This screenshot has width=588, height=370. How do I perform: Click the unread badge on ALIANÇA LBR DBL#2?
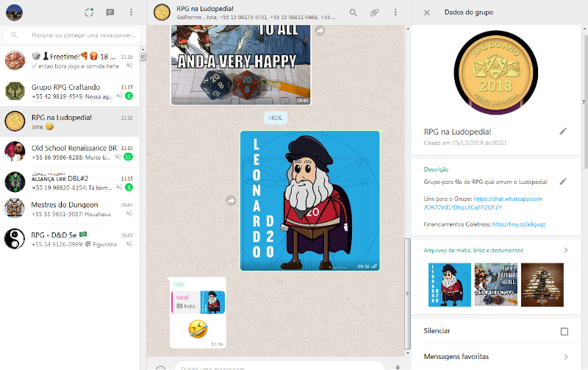point(129,188)
